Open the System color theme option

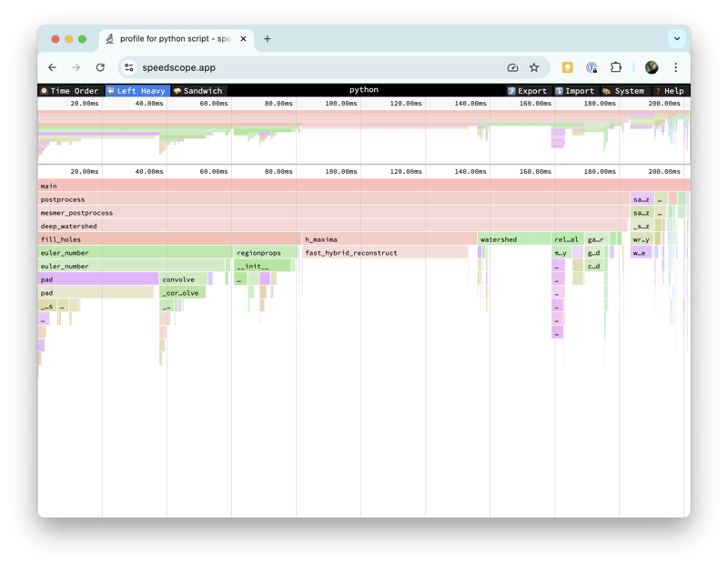point(623,90)
